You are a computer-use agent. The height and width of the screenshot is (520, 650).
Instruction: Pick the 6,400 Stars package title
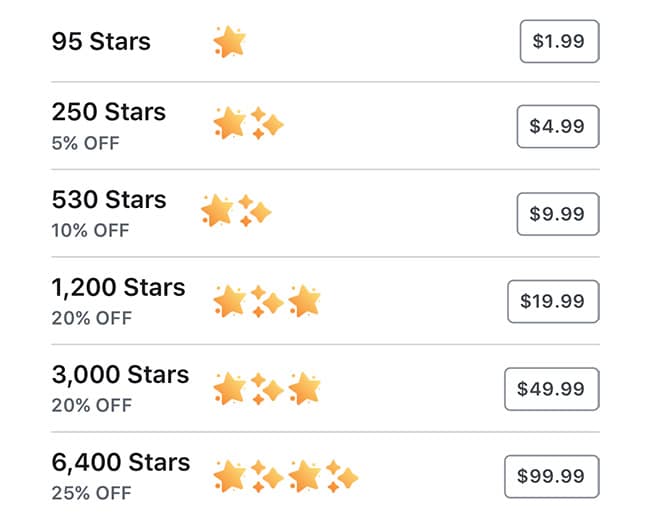120,463
